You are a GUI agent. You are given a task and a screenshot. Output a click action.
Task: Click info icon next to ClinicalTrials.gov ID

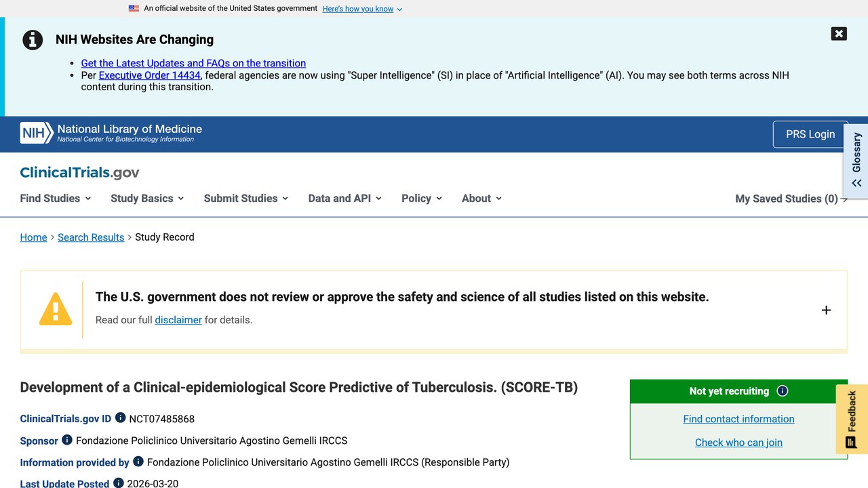[120, 418]
